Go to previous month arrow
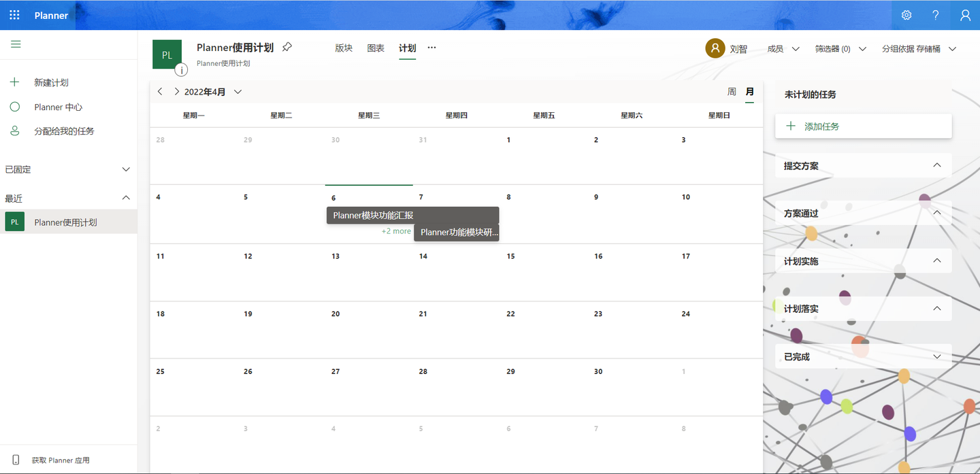This screenshot has height=474, width=980. [160, 92]
